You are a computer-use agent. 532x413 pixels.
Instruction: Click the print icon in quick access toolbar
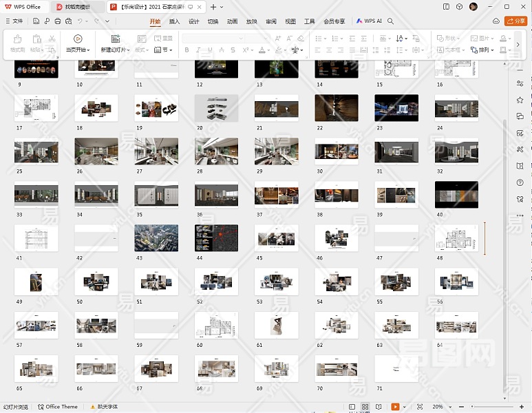56,21
